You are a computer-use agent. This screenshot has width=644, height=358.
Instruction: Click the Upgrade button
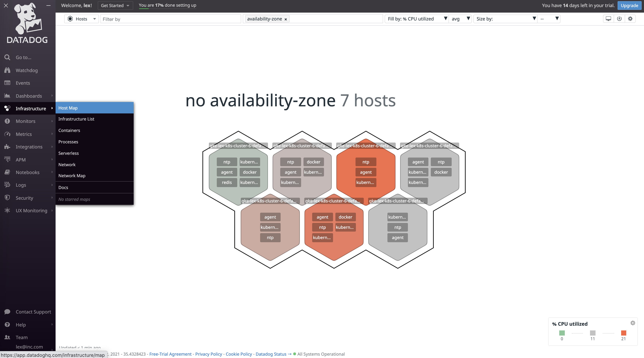coord(629,6)
